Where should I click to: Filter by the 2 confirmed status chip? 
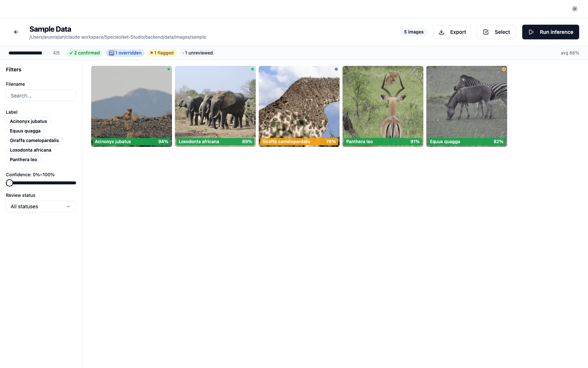point(85,53)
